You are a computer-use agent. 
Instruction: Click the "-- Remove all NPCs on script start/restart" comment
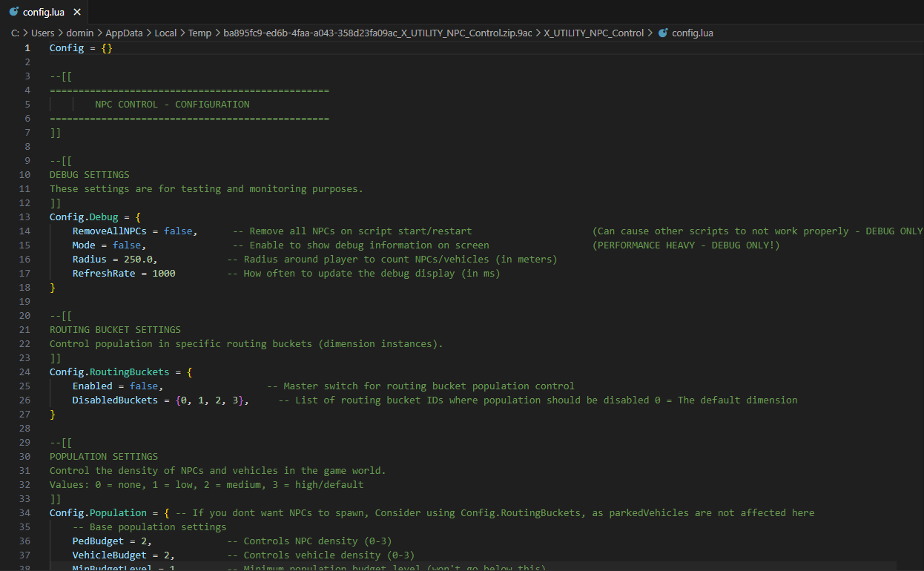click(352, 231)
